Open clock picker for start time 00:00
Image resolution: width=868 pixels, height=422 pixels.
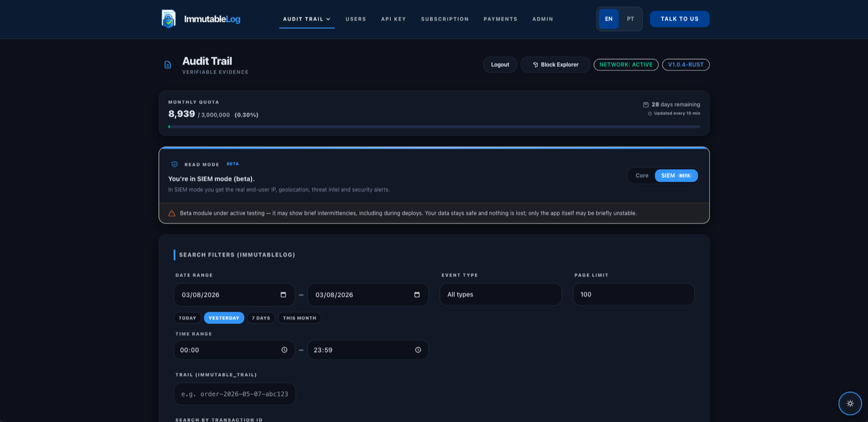pos(284,350)
